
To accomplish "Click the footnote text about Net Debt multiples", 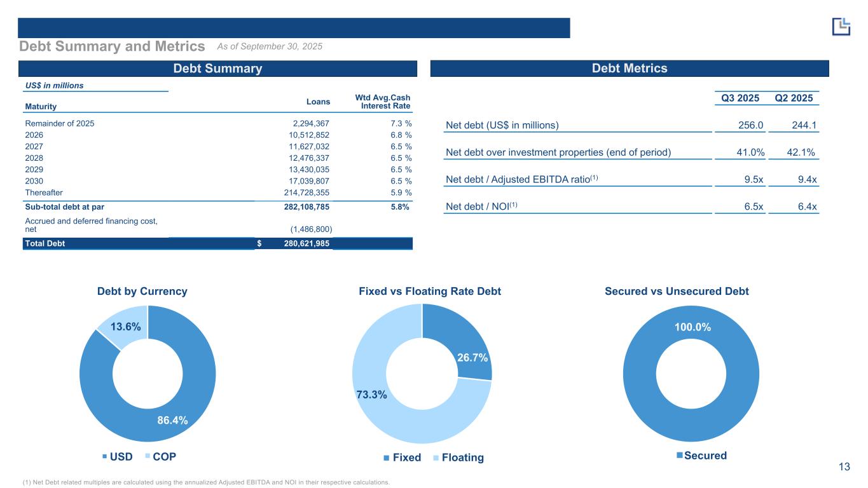I will coord(205,483).
